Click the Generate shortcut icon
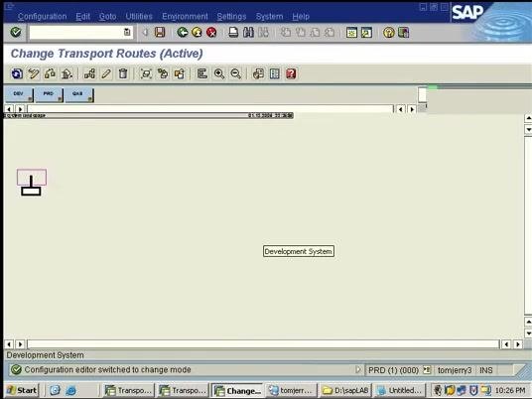532x399 pixels. [366, 33]
